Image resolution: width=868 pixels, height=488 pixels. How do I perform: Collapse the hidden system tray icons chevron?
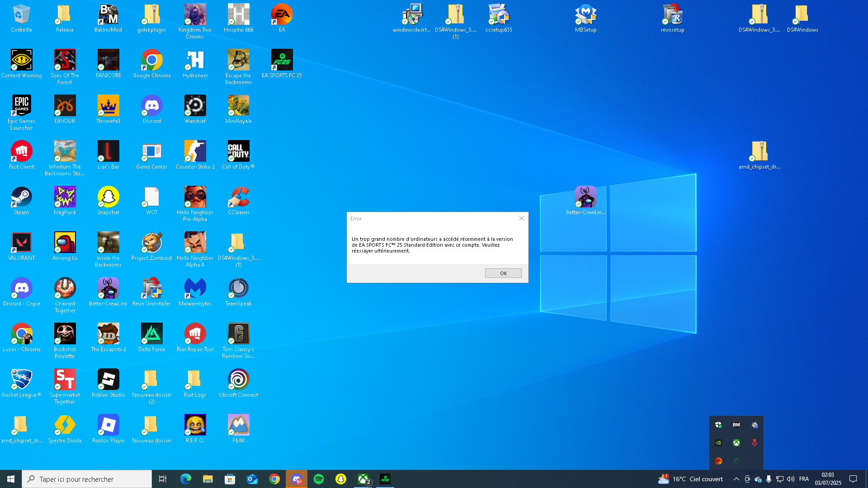736,479
